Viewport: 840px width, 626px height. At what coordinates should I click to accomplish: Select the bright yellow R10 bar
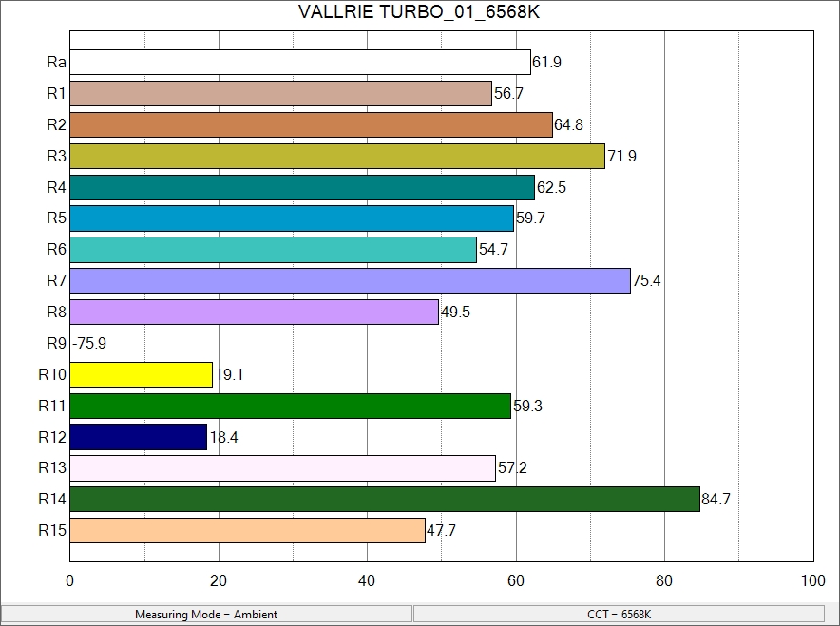141,375
